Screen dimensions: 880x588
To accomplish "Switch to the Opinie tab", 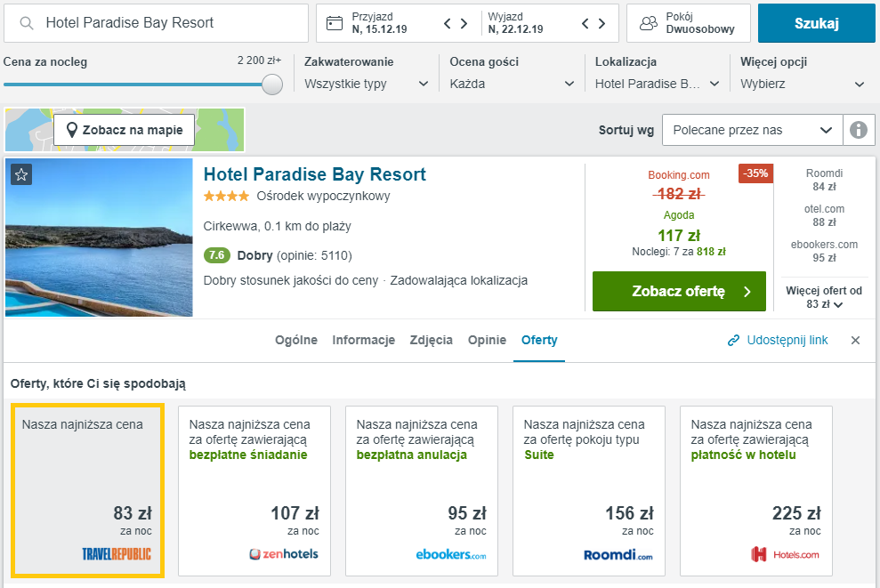I will point(487,340).
